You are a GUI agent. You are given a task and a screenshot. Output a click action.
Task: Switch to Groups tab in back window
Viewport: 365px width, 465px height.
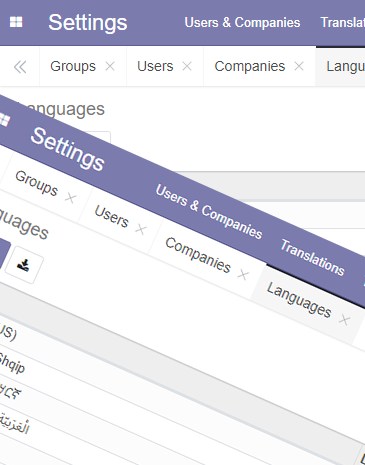73,66
